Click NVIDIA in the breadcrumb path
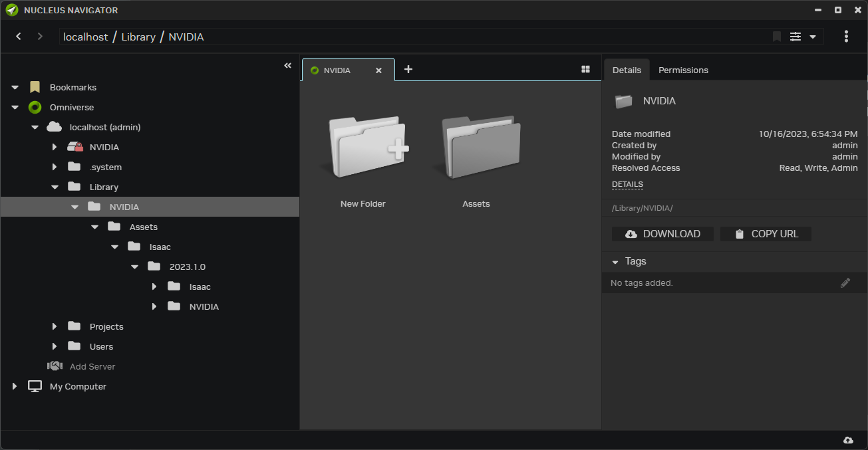This screenshot has height=450, width=868. 186,37
